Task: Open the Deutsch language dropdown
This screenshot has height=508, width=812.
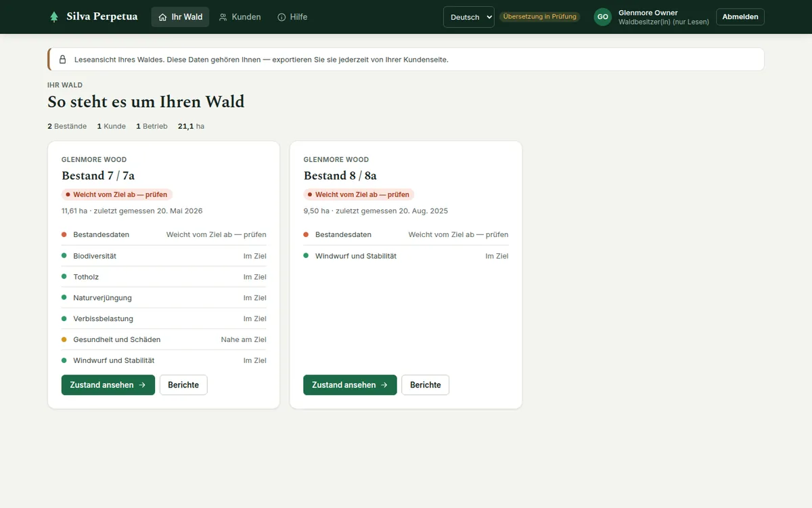Action: pos(469,17)
